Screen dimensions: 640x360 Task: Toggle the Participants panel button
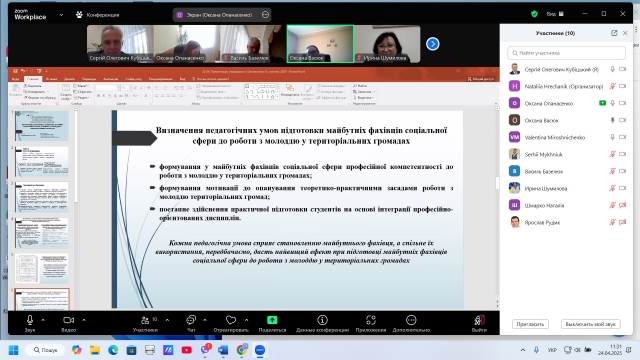pos(145,320)
